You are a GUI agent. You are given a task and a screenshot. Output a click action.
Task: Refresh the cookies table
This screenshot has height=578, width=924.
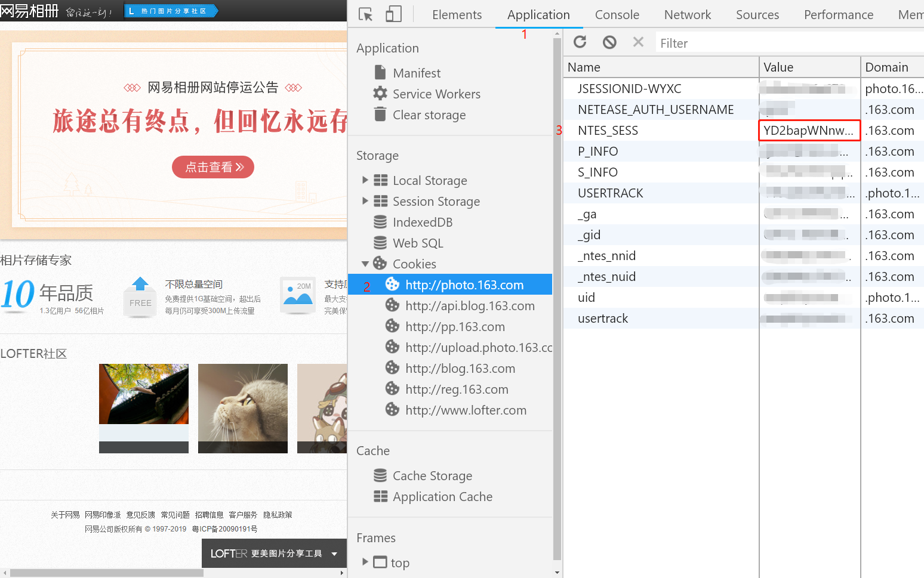pyautogui.click(x=580, y=42)
